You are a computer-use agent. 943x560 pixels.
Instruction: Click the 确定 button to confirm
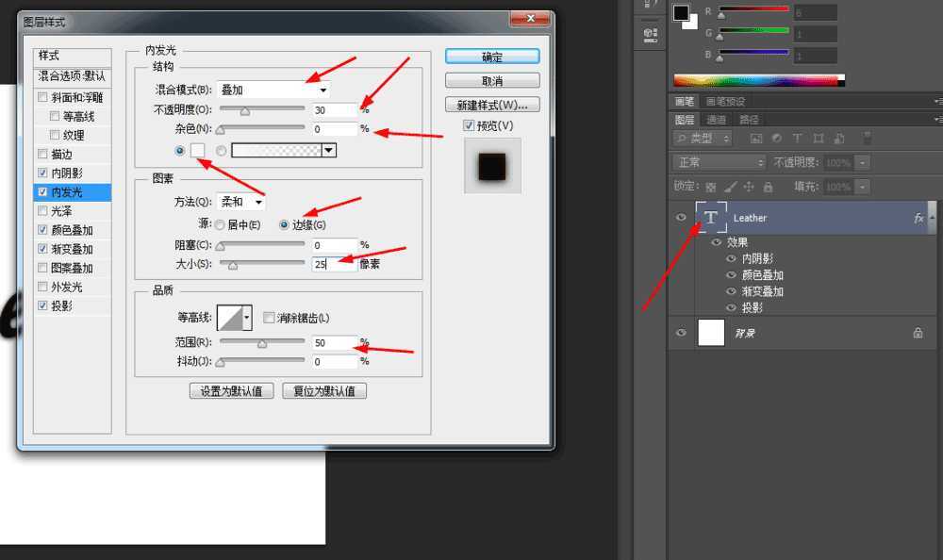(492, 55)
